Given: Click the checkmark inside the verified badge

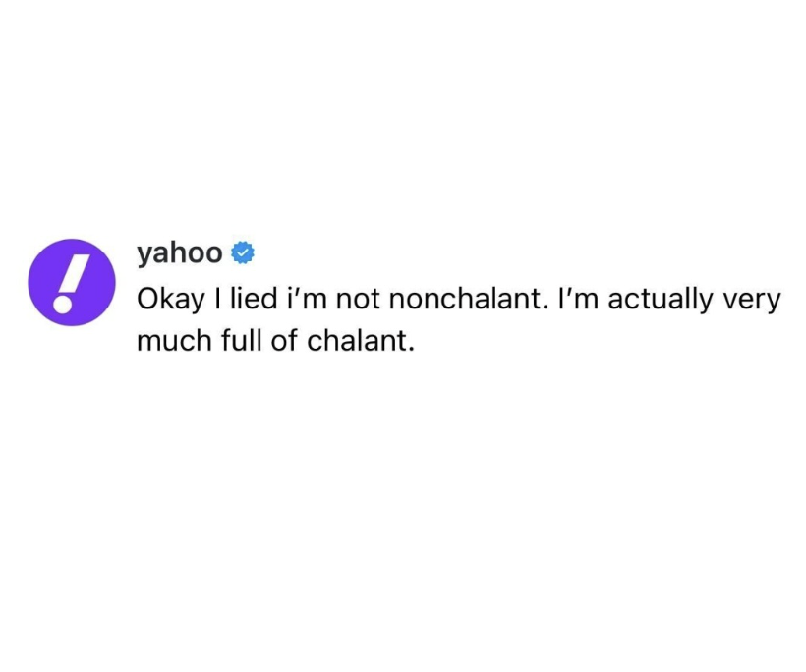Looking at the screenshot, I should [x=243, y=253].
